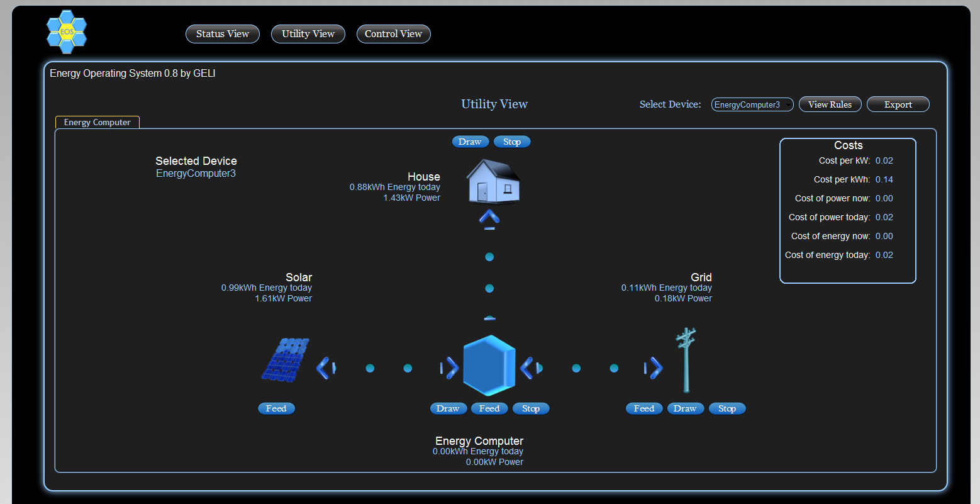Click the Energy Computer Feed button
The height and width of the screenshot is (504, 980).
[x=489, y=408]
